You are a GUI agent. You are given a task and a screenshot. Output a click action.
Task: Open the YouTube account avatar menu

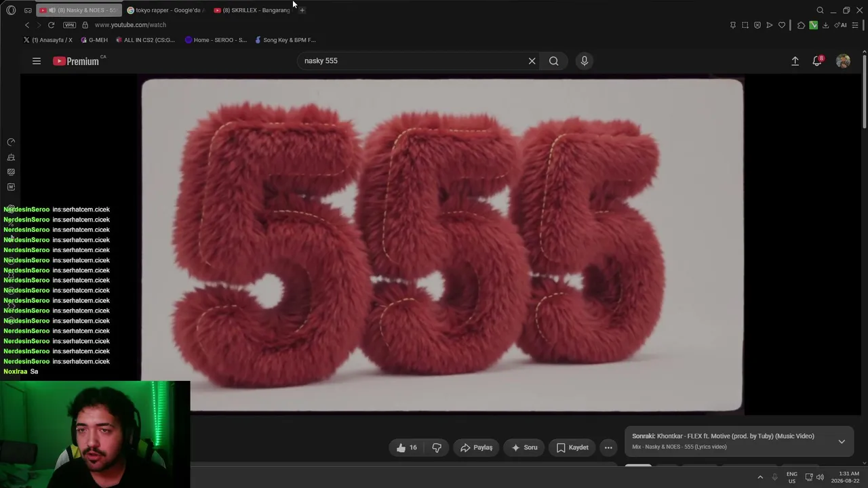point(843,61)
